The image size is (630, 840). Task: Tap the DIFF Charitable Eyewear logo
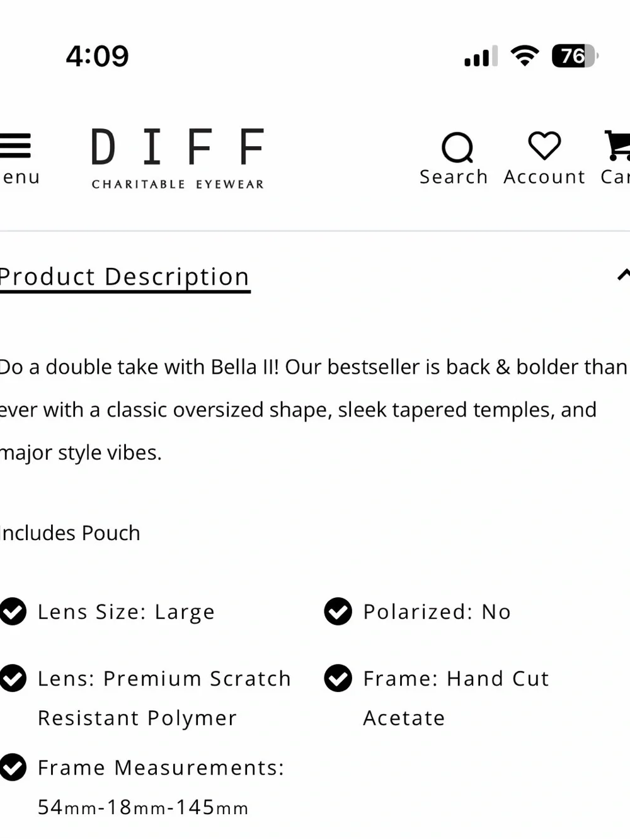[x=178, y=159]
